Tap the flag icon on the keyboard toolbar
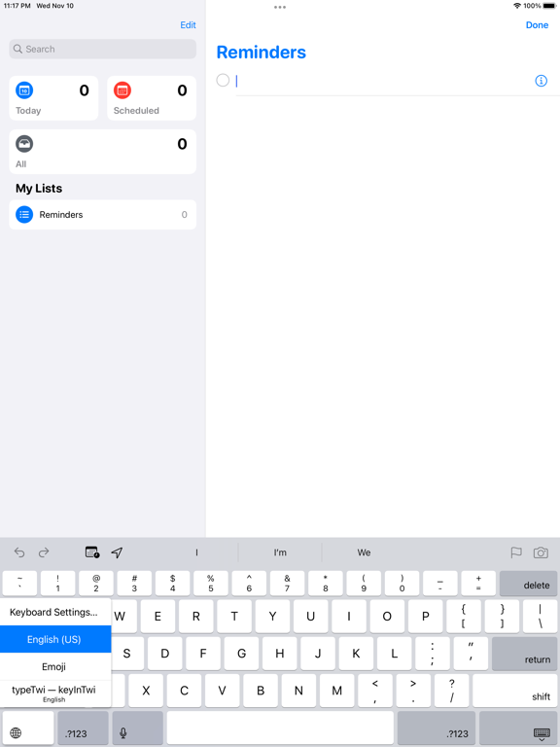 click(516, 552)
